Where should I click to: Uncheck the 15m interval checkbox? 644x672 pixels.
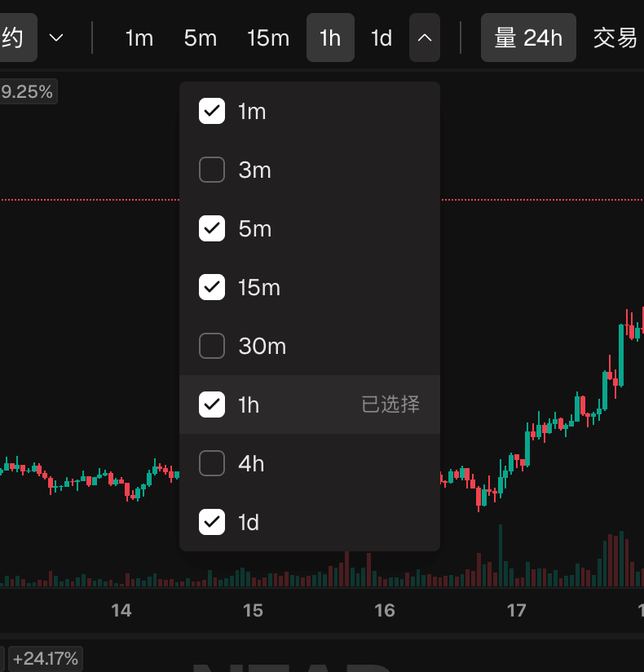click(212, 287)
